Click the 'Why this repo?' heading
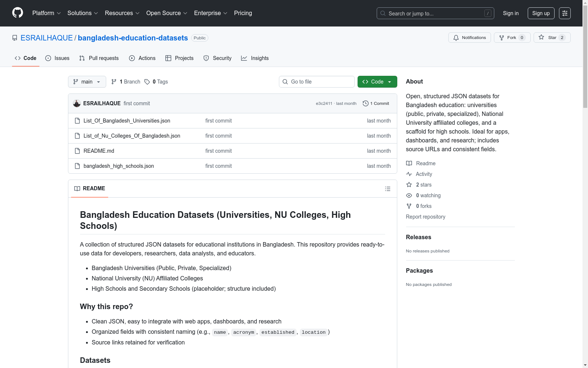This screenshot has height=368, width=588. click(107, 307)
